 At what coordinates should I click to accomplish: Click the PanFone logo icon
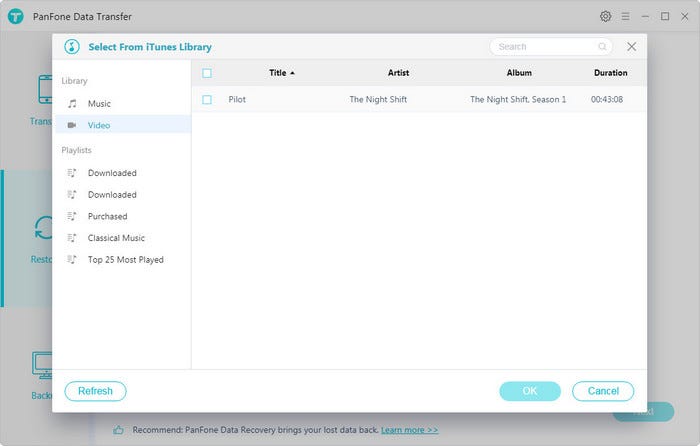16,17
